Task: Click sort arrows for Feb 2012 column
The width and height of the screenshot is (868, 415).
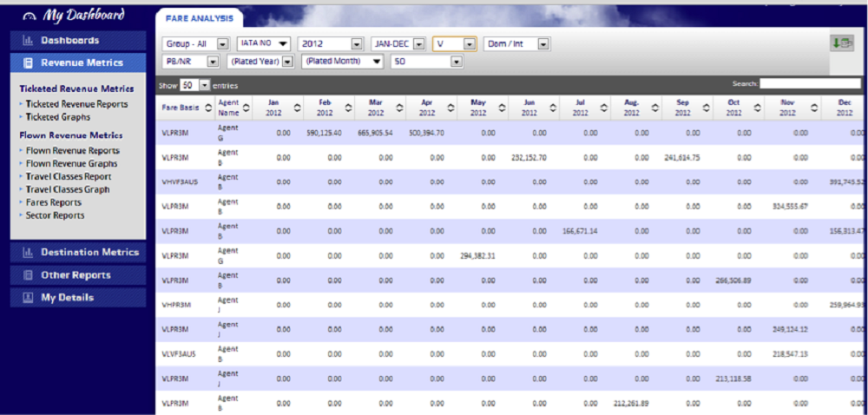Action: (348, 108)
